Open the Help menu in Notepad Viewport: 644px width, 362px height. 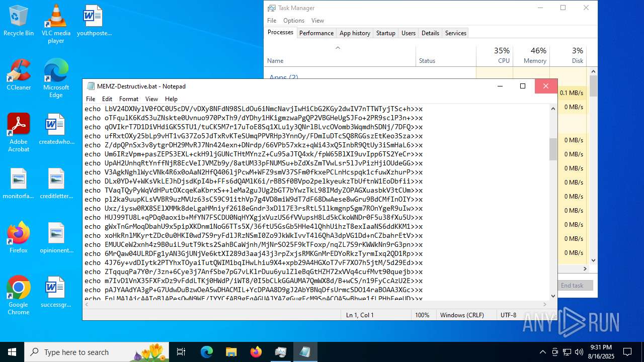(x=171, y=99)
